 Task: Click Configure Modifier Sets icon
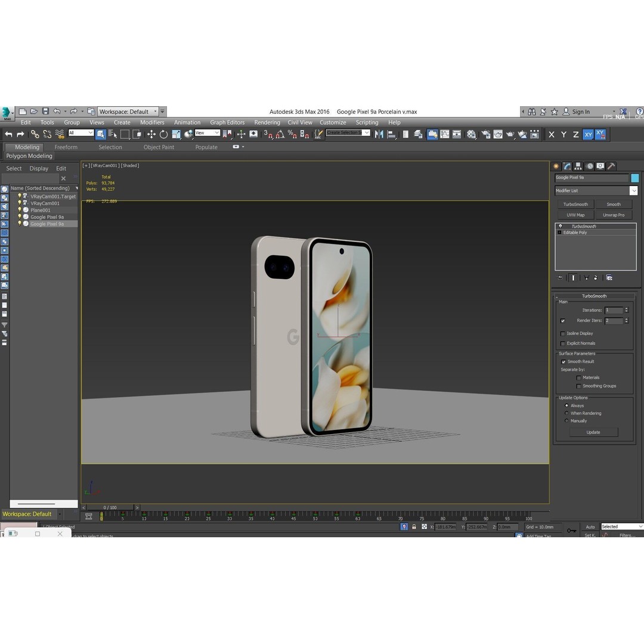pos(609,278)
